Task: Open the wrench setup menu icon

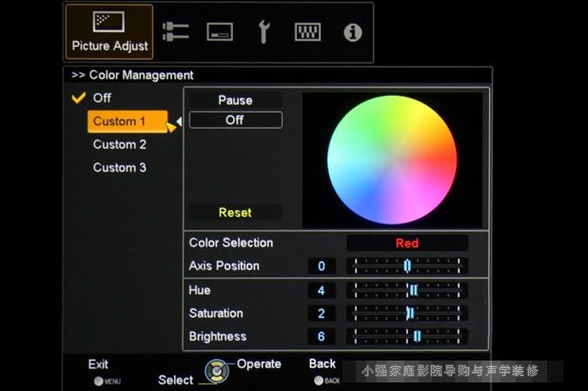Action: click(x=264, y=32)
